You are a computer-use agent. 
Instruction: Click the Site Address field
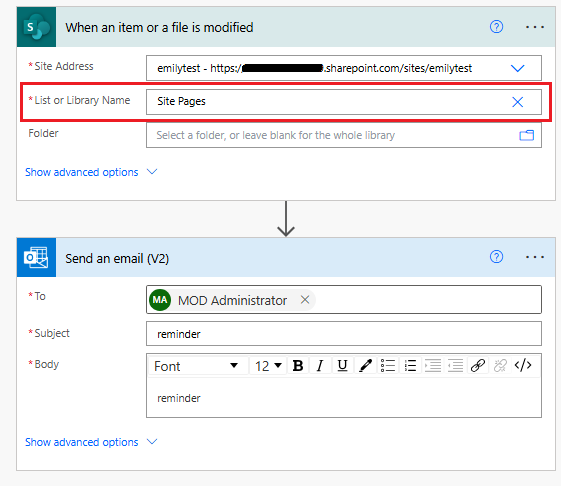(344, 68)
